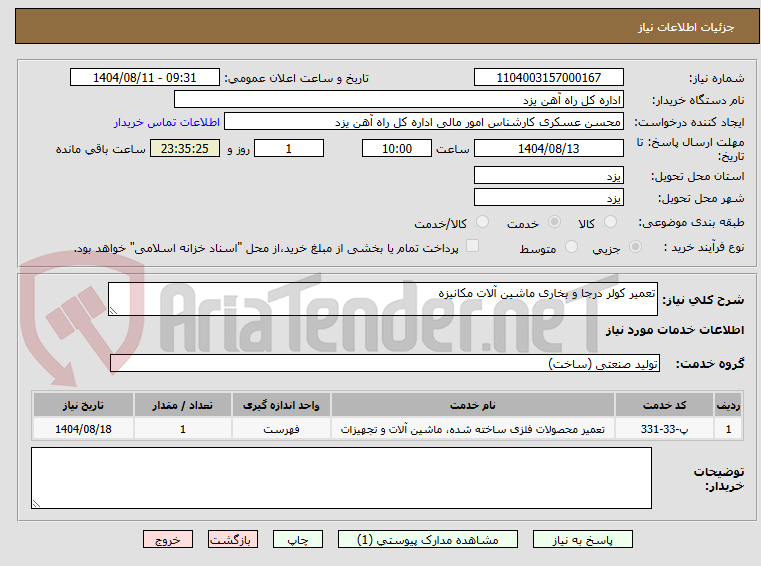Click service code cell پ-33-331

point(664,429)
